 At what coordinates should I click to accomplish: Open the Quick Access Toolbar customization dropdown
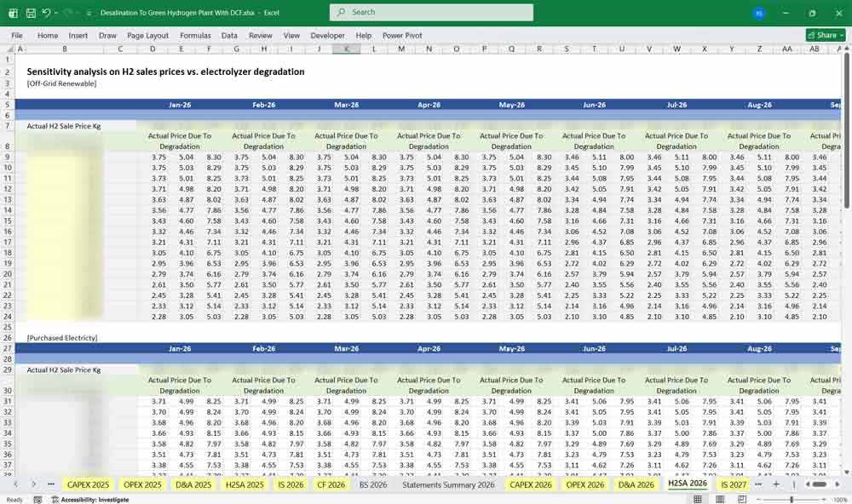pyautogui.click(x=88, y=12)
